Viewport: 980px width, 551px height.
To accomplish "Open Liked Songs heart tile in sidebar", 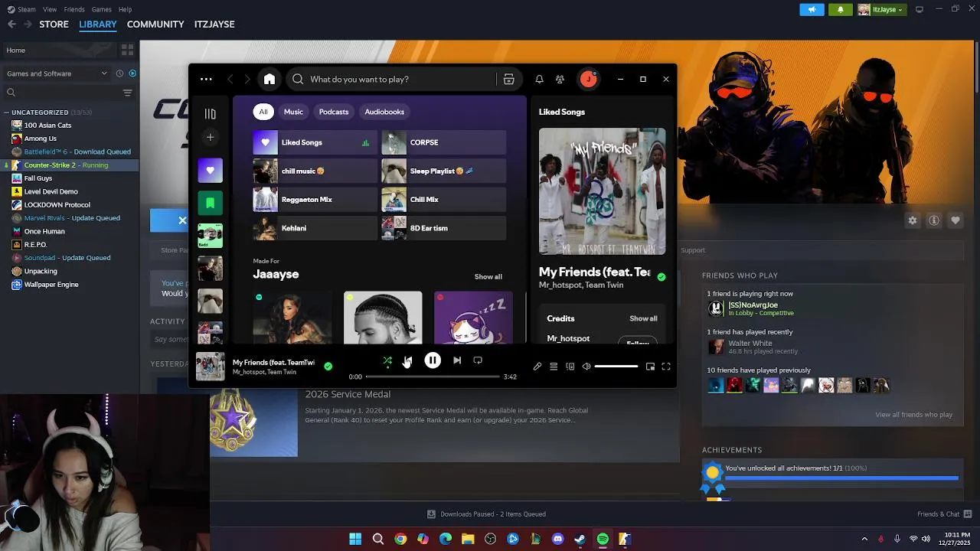I will (x=210, y=171).
